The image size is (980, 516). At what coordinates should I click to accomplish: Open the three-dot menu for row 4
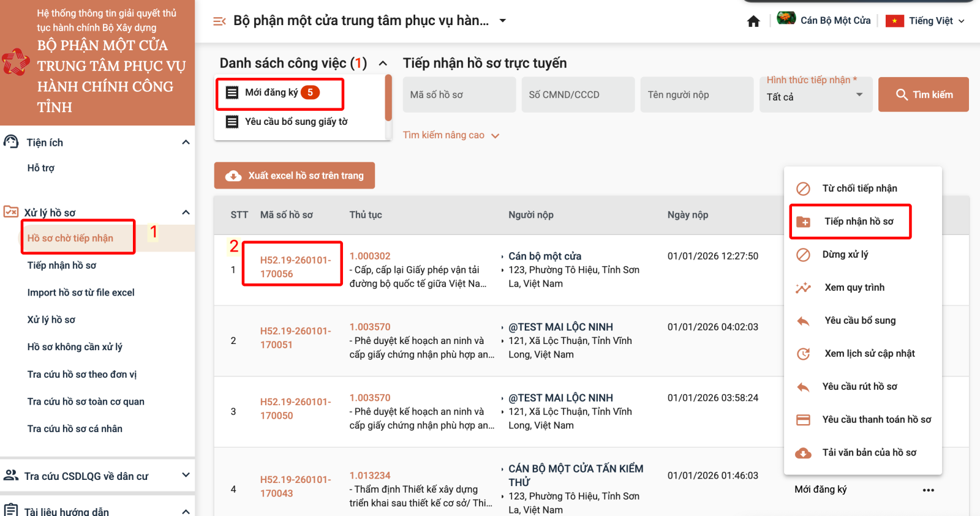(928, 490)
